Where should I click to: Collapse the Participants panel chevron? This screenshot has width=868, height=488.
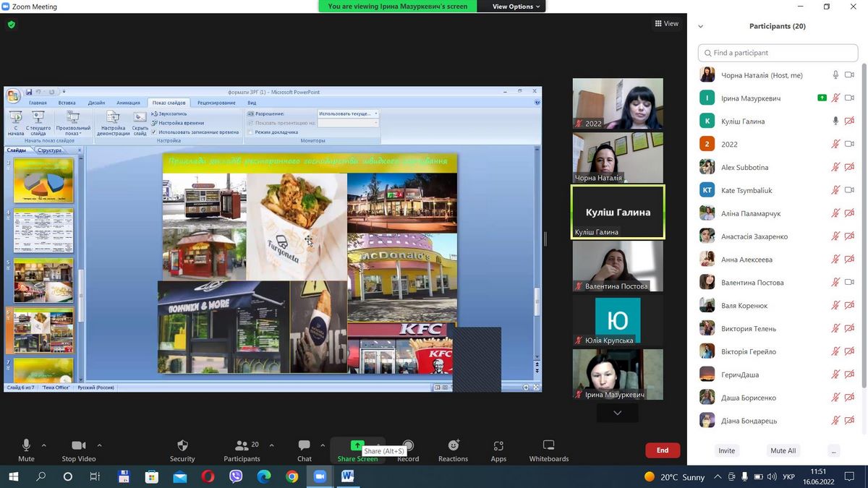tap(700, 26)
